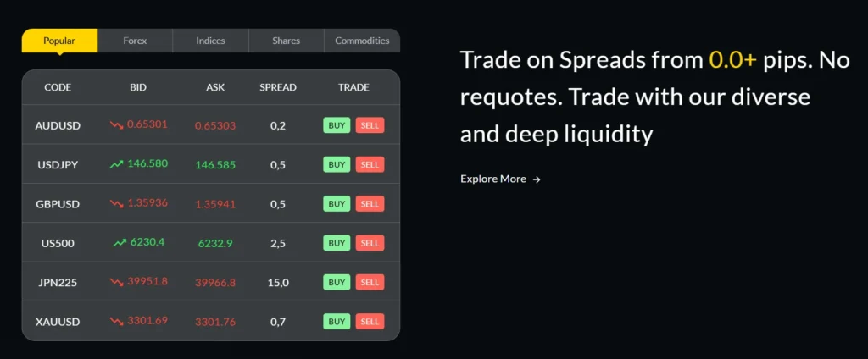This screenshot has height=359, width=868.
Task: Click the downtrend arrow icon for JPN225
Action: point(116,281)
